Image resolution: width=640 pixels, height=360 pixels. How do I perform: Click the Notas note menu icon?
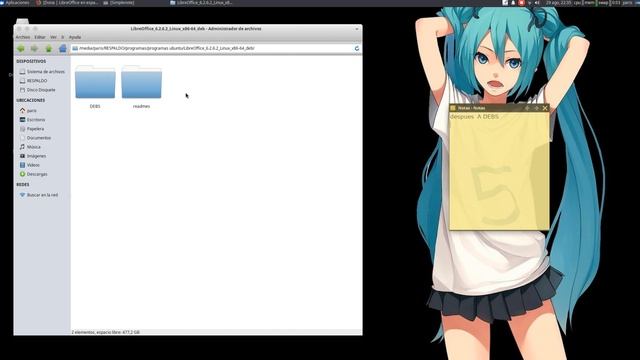click(453, 108)
